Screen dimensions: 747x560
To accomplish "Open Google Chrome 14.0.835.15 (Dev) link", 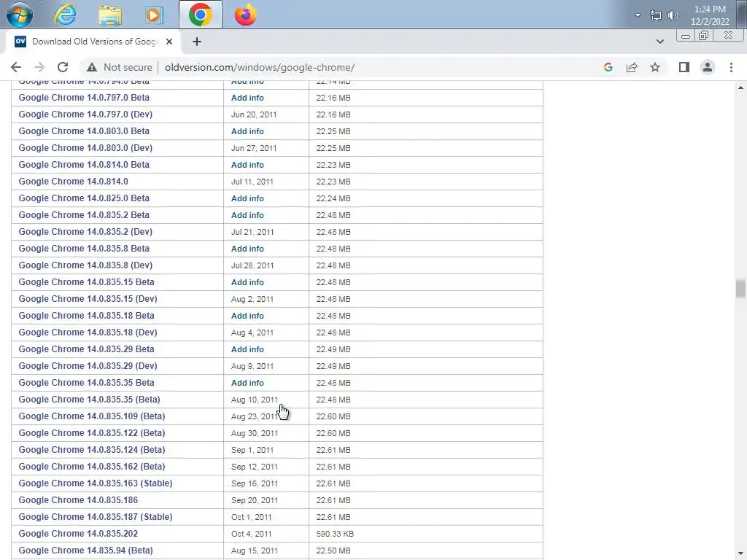I will pos(88,299).
